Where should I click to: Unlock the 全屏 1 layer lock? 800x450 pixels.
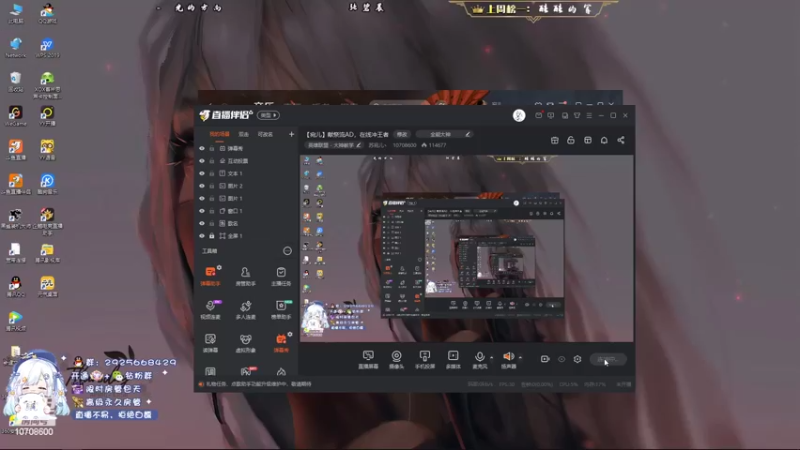[x=212, y=236]
